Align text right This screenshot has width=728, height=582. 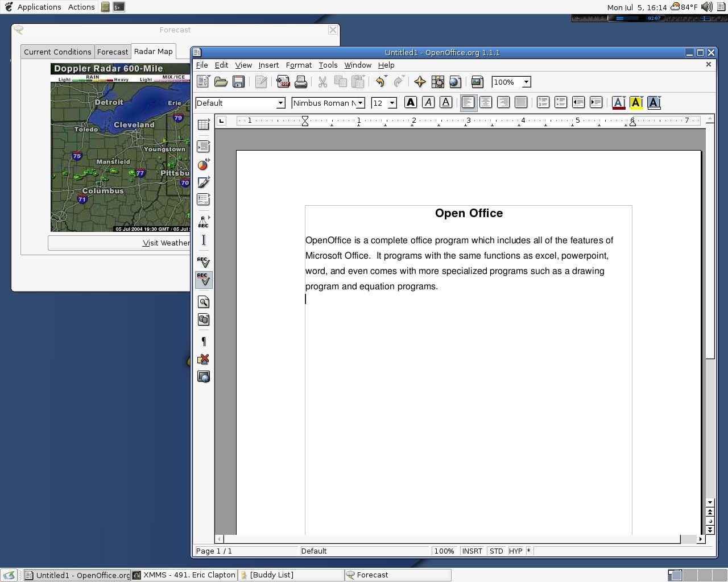(x=503, y=102)
